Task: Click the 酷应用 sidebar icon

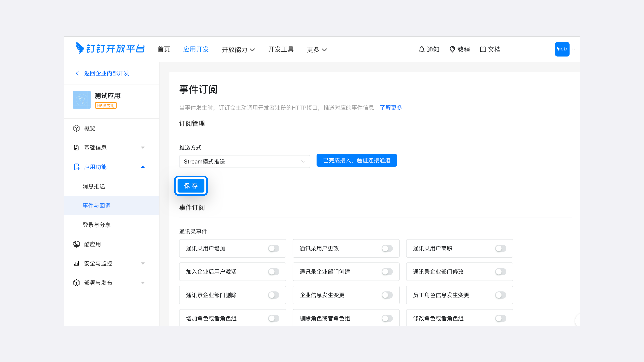Action: click(x=76, y=244)
